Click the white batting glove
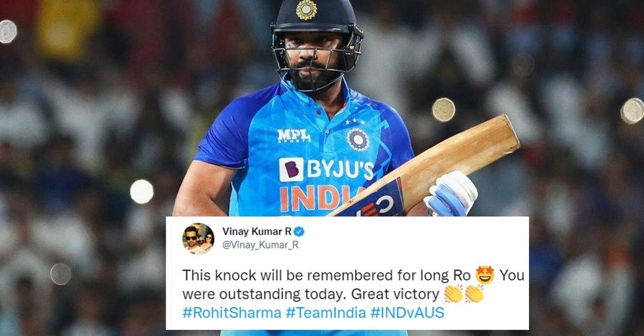 point(452,193)
